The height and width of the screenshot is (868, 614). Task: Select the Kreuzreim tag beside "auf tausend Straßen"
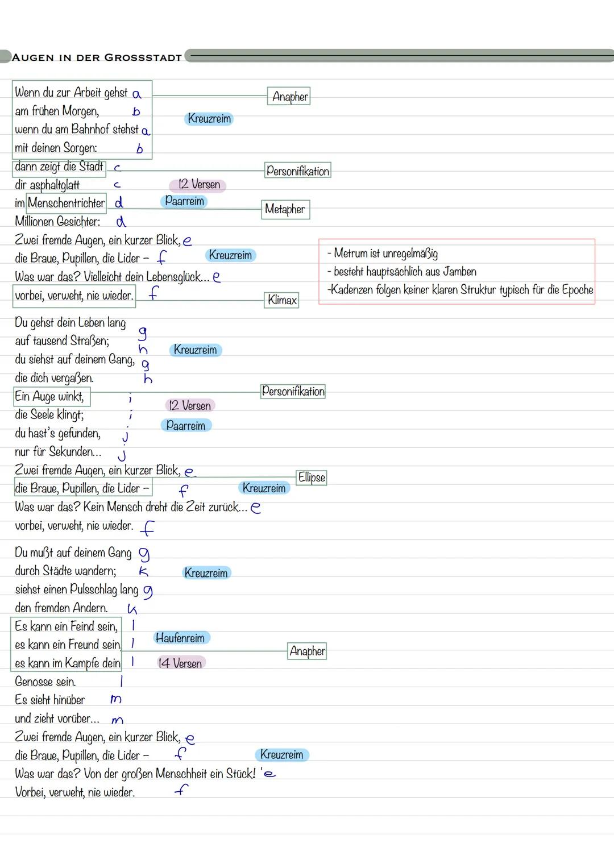pos(195,350)
